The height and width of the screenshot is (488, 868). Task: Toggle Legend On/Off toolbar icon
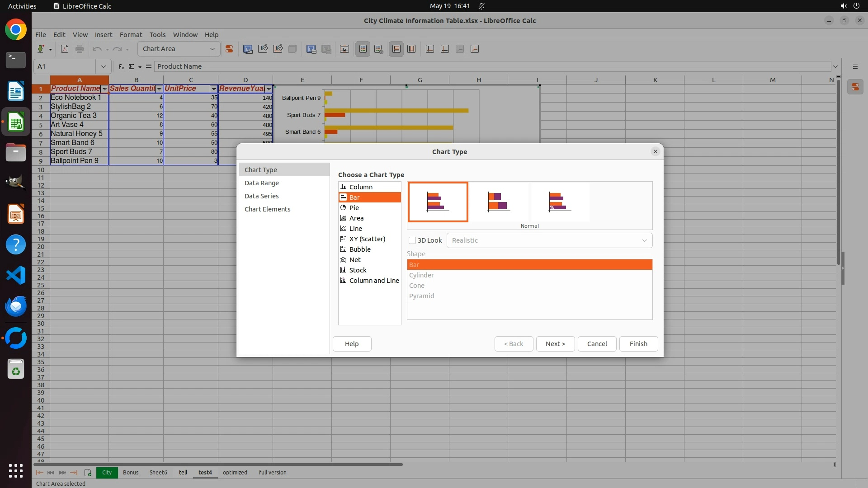click(363, 49)
